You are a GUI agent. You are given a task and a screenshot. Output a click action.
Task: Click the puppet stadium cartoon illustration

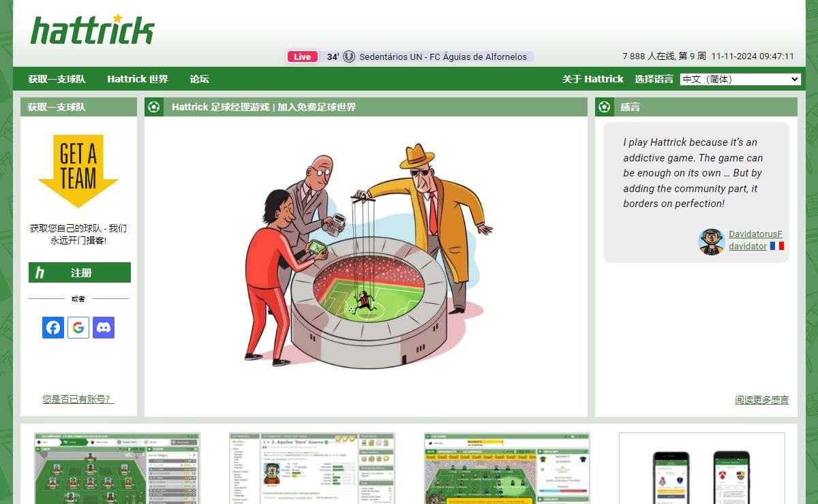pos(367,255)
